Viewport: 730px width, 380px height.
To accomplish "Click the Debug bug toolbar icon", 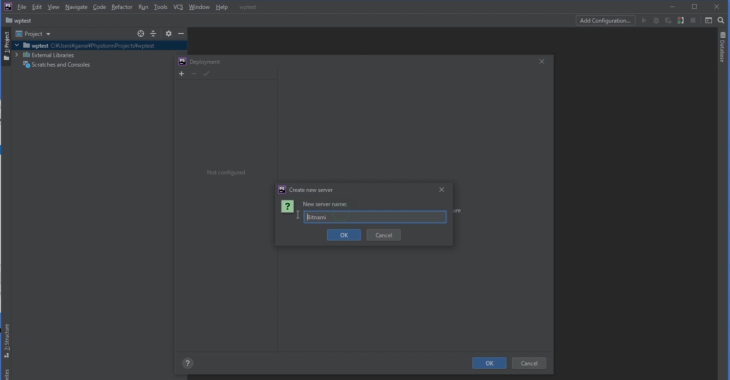I will click(656, 20).
